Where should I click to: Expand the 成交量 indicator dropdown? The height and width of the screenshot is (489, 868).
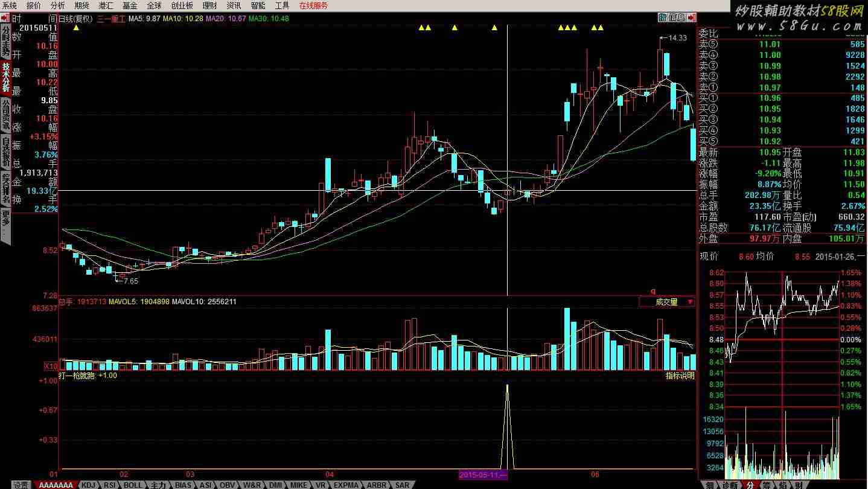pos(667,302)
